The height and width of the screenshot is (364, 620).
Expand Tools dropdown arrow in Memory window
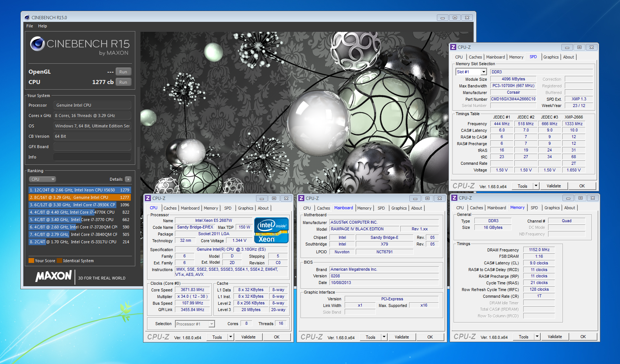pos(537,337)
